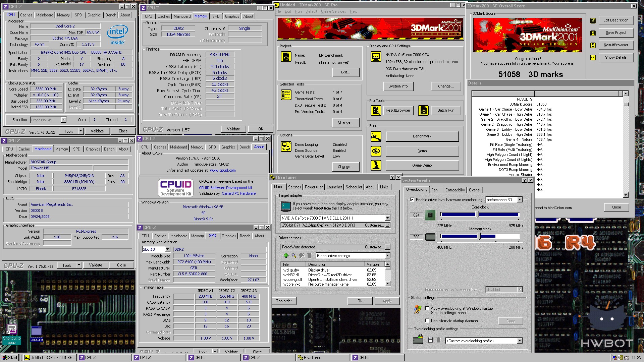Open the Slot #3 memory slot dropdown
Screen dimensions: 644x362
coord(167,249)
